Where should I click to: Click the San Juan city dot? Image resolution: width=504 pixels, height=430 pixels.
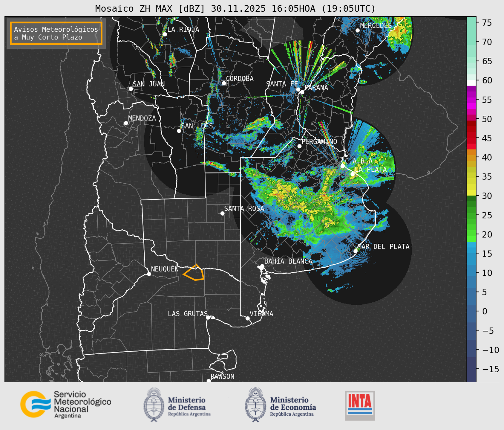[x=131, y=89]
